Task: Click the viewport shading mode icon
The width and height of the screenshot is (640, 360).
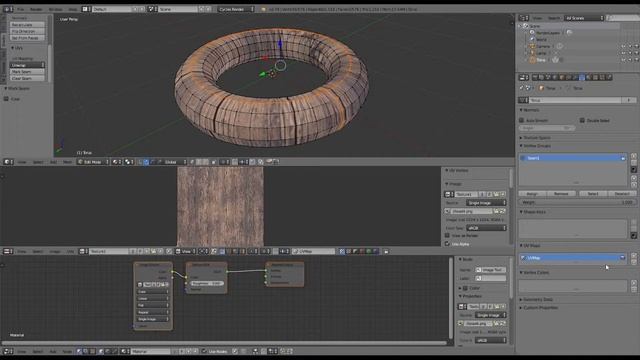Action: [116, 162]
